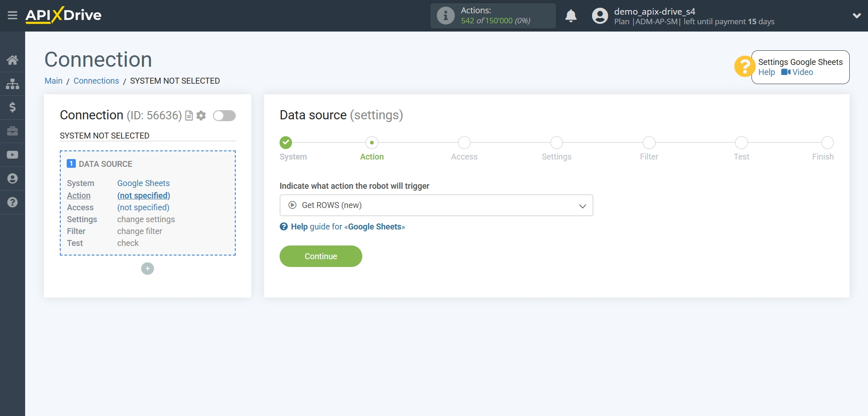
Task: Open the notification bell icon
Action: point(571,15)
